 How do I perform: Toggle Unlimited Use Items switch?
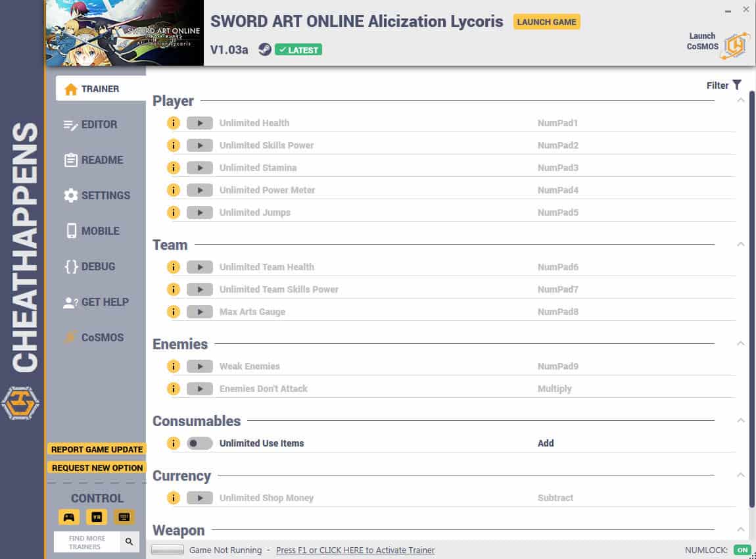(200, 443)
